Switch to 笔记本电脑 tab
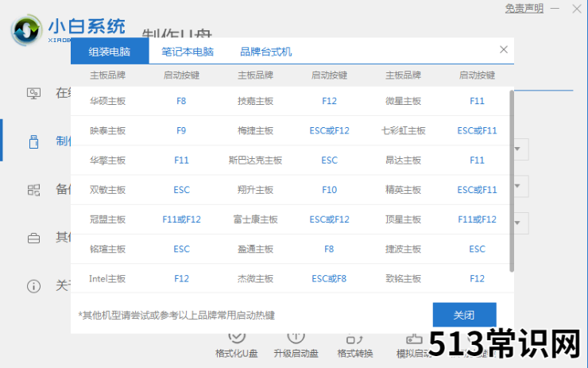The width and height of the screenshot is (588, 368). 188,52
